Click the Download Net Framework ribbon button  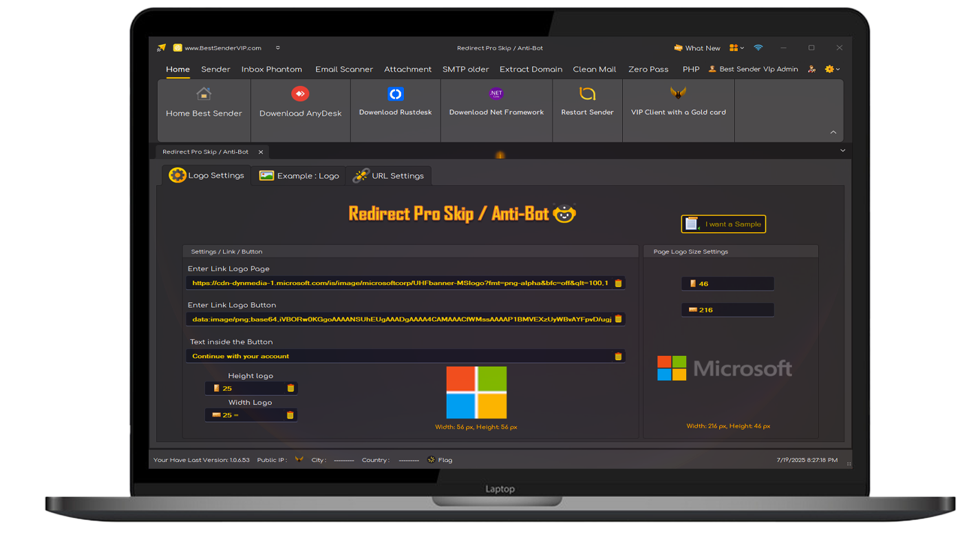tap(496, 103)
